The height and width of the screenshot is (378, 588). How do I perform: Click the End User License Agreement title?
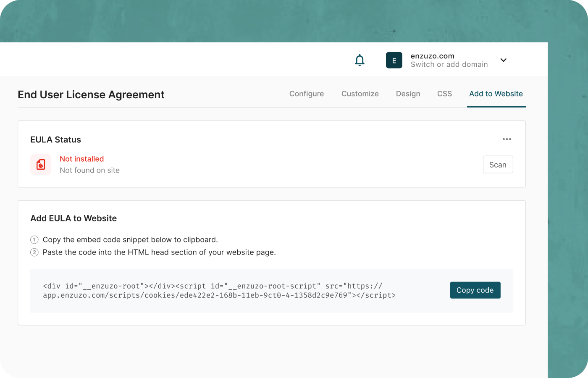91,94
